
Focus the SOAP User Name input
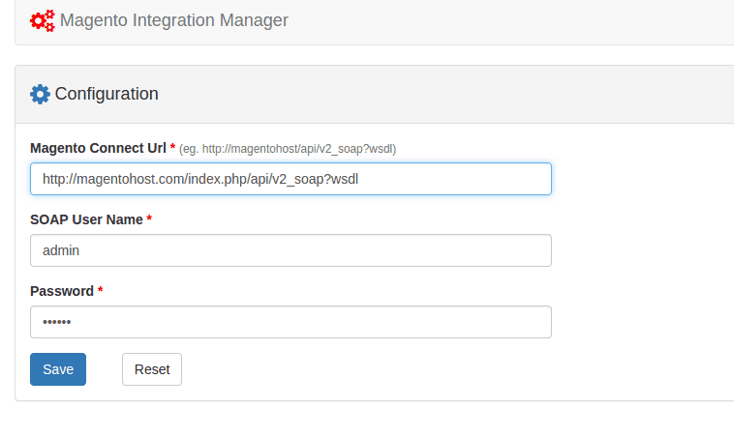coord(290,251)
